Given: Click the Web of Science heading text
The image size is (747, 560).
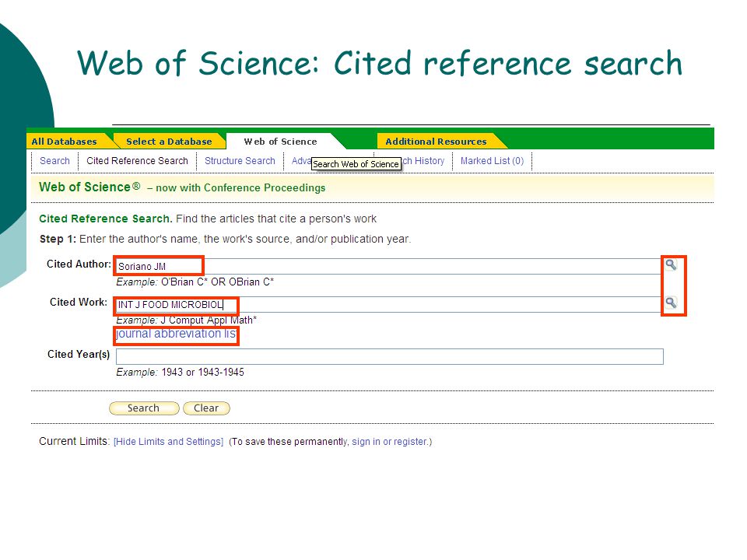Looking at the screenshot, I should (89, 187).
